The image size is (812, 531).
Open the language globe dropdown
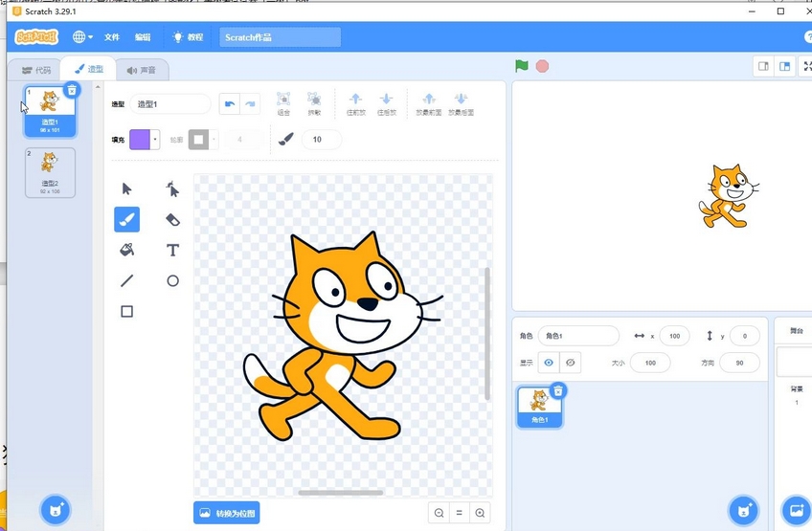tap(82, 36)
